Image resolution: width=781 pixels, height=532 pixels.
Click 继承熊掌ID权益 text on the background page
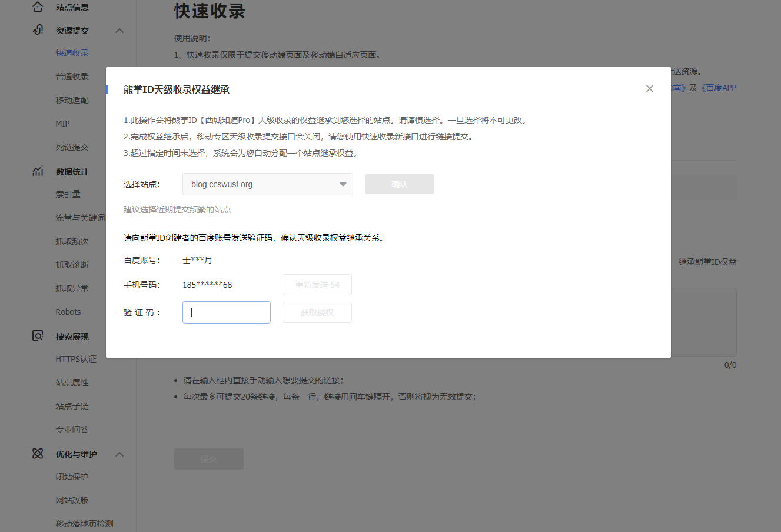[707, 262]
